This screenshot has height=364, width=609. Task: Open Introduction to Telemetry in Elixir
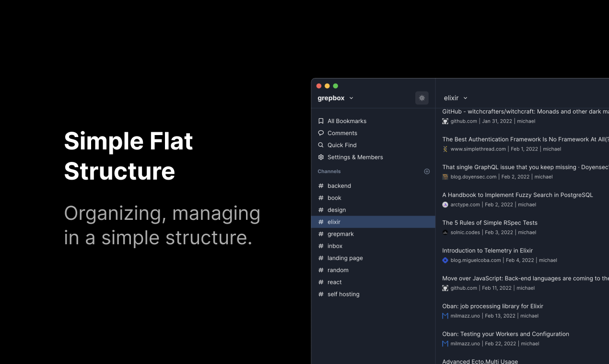click(487, 250)
